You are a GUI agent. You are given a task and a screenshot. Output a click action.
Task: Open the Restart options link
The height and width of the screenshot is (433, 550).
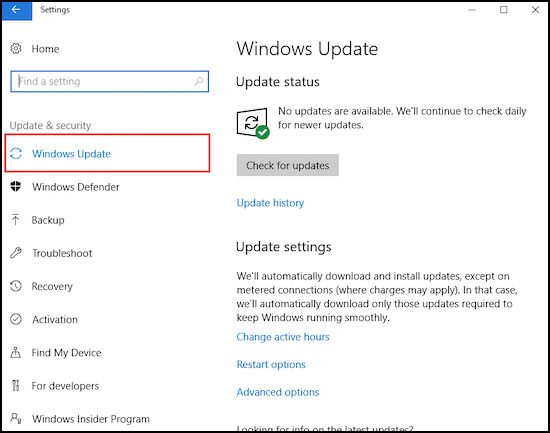271,365
